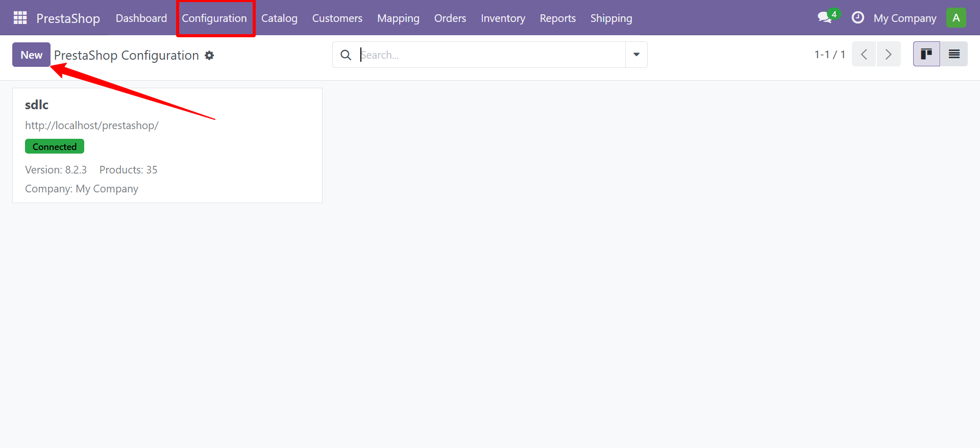Switch to List view
Screen dimensions: 980x448
pyautogui.click(x=954, y=54)
